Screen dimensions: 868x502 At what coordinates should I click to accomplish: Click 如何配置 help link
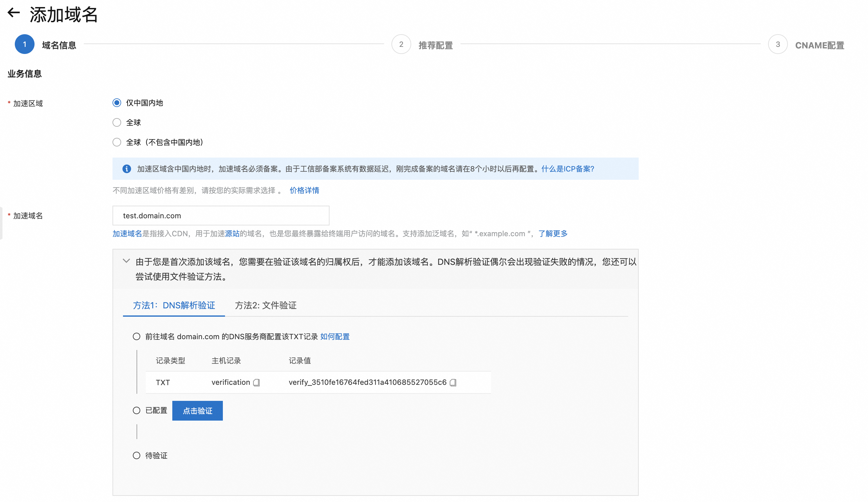coord(335,337)
